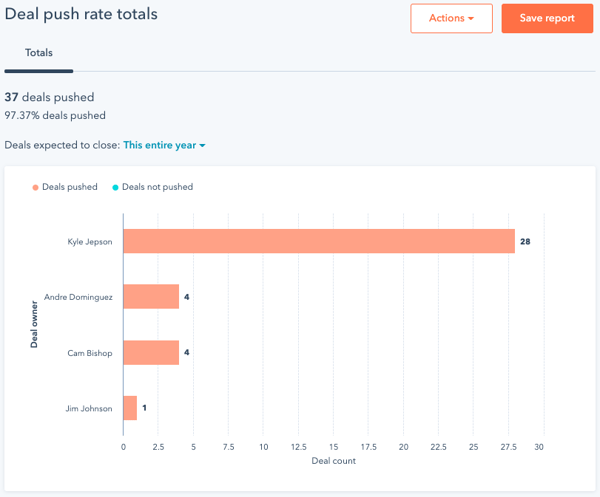The height and width of the screenshot is (497, 600).
Task: Select Andre Dominguez's bar in the chart
Action: point(151,297)
